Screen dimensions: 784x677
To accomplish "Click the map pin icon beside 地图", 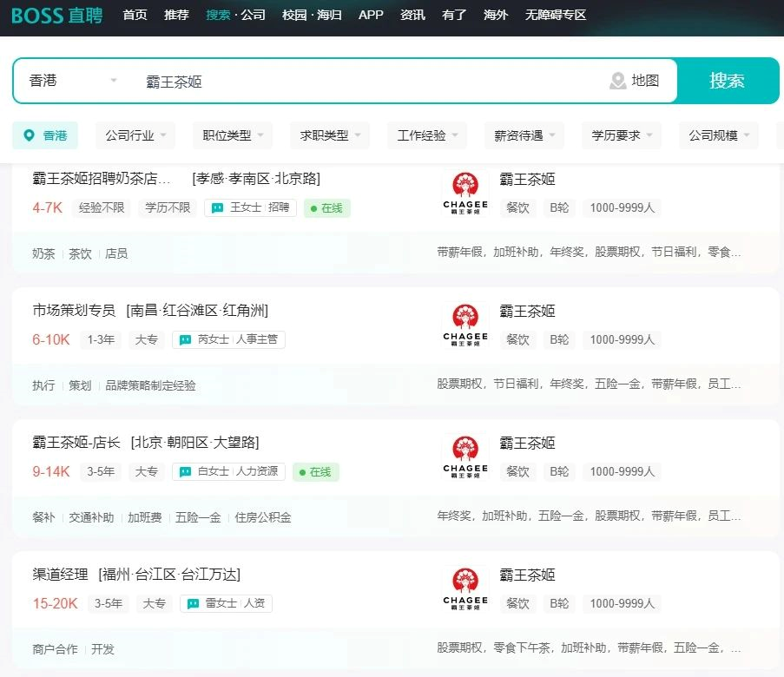I will [618, 81].
